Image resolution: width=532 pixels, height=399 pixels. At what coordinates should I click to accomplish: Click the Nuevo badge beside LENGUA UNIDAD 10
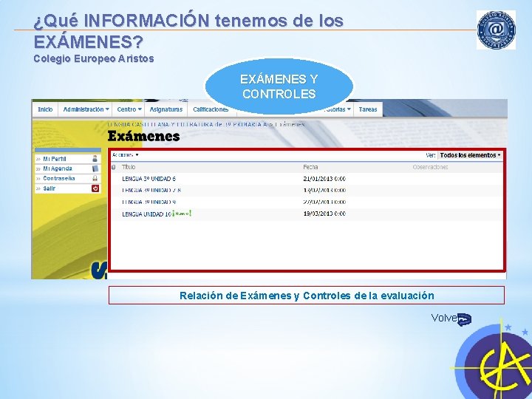click(x=182, y=214)
